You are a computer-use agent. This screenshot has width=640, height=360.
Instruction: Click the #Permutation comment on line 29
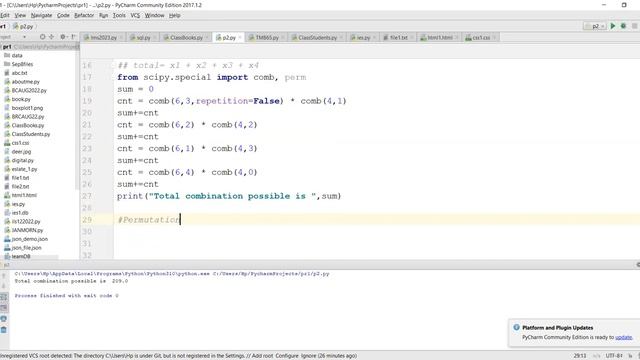pyautogui.click(x=149, y=220)
